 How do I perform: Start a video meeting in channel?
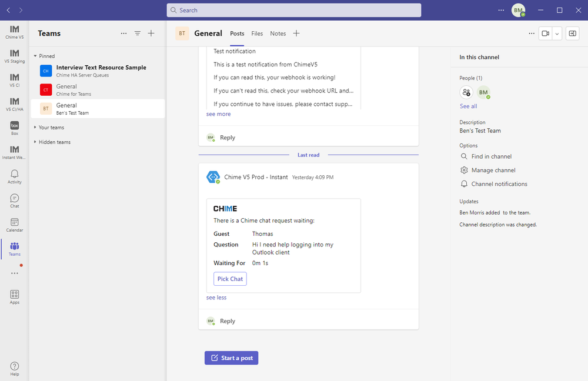point(546,34)
